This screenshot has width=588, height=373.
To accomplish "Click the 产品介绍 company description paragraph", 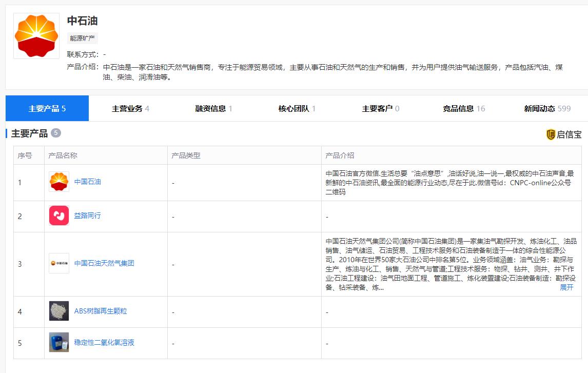I will [x=333, y=72].
